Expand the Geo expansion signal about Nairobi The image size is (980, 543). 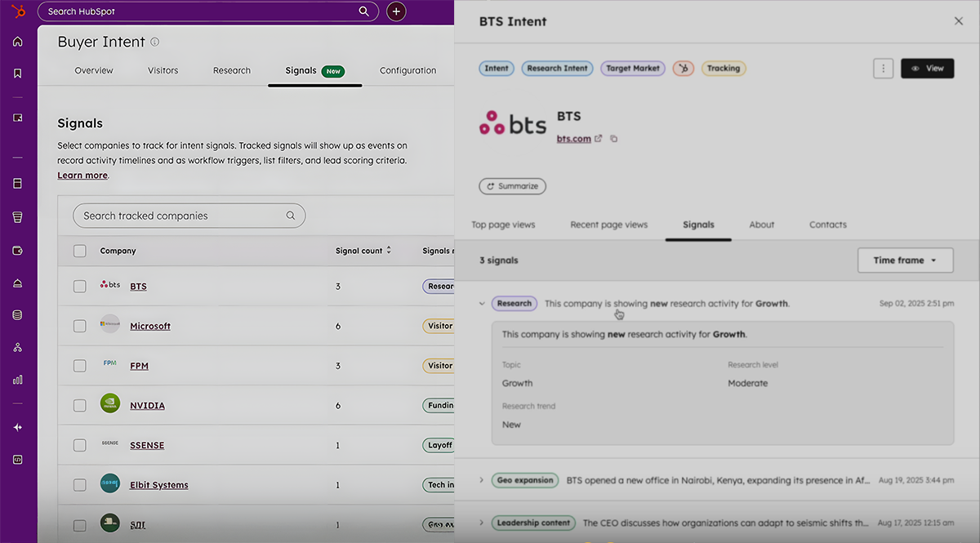click(482, 480)
